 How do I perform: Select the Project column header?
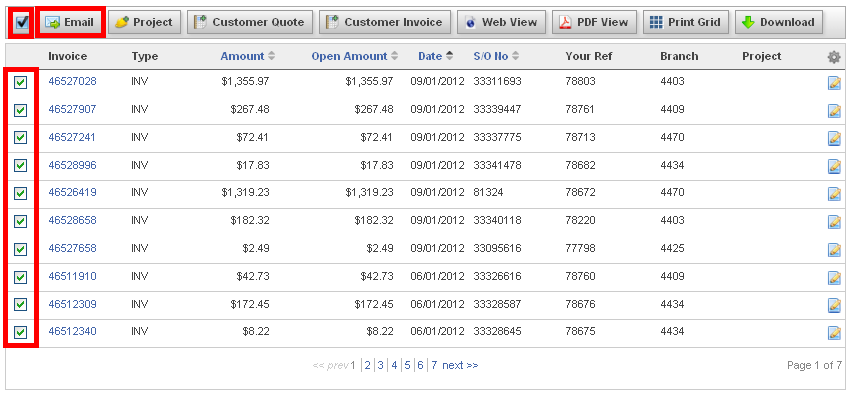[761, 56]
